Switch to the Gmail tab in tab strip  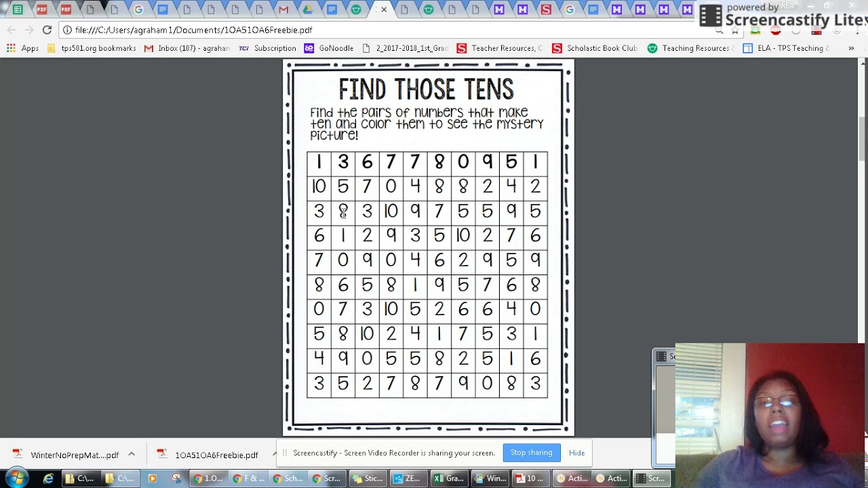283,9
